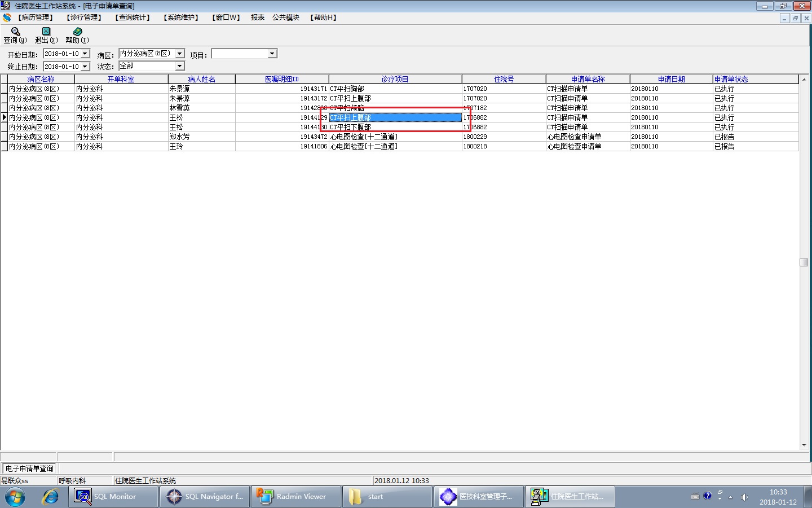The image size is (812, 508).
Task: Open the 诊疗管理 menu
Action: (x=84, y=17)
